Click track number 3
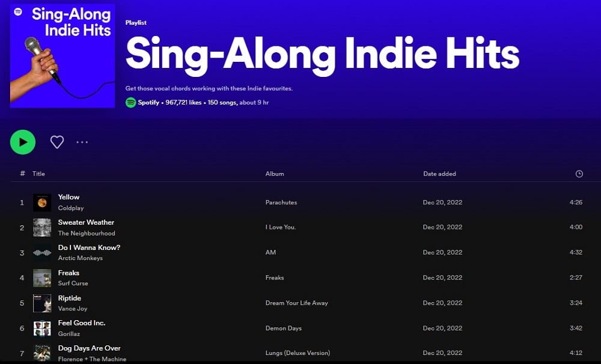601x364 pixels. [x=22, y=253]
